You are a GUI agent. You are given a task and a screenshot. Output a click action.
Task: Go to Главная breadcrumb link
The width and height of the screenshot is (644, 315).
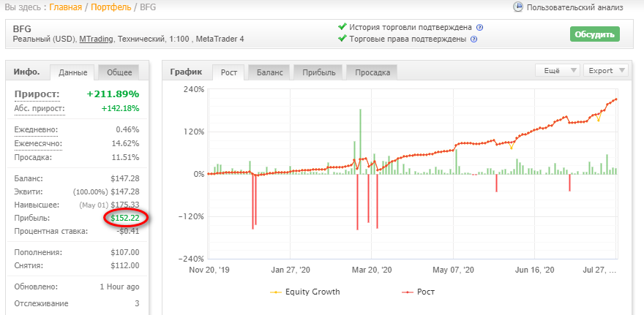point(65,7)
